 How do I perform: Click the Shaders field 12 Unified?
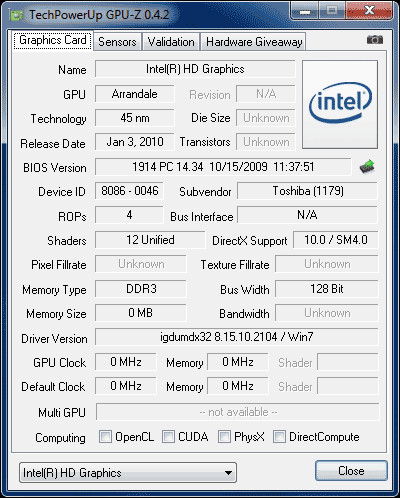pyautogui.click(x=150, y=240)
